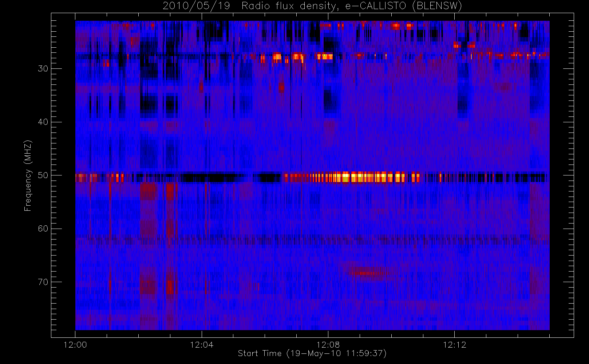
Task: Click the 30 frequency tick label
Action: pos(43,68)
